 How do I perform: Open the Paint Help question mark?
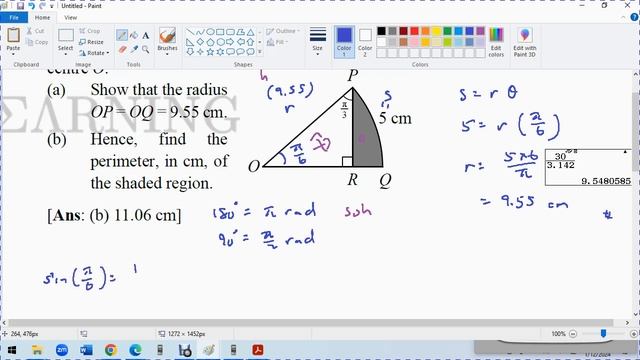[635, 17]
